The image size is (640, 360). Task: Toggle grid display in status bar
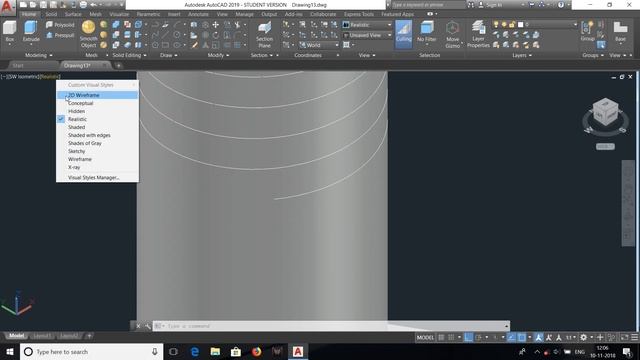click(x=441, y=337)
